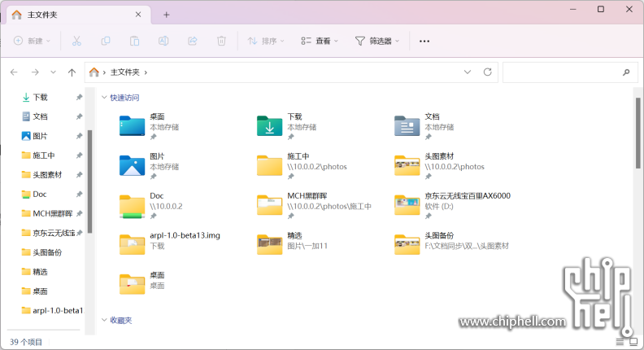Switch to details view icon in status bar

620,342
